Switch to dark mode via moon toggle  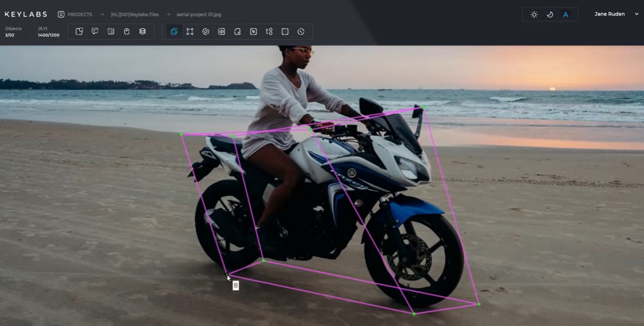(550, 14)
